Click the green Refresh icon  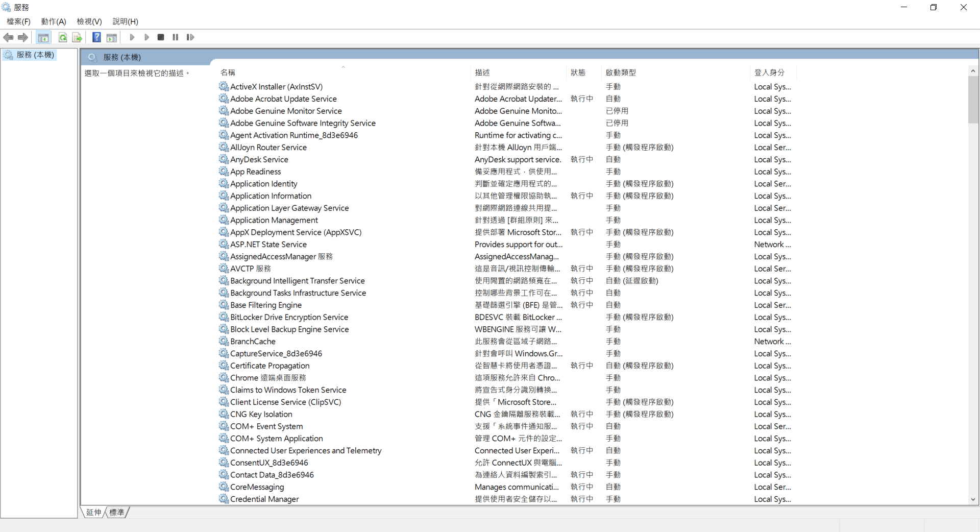[63, 37]
